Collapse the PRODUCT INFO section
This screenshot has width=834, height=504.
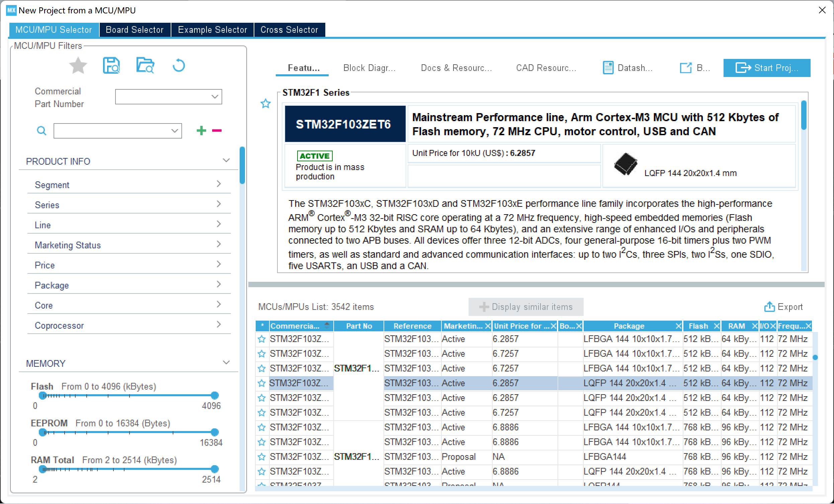[x=226, y=160]
